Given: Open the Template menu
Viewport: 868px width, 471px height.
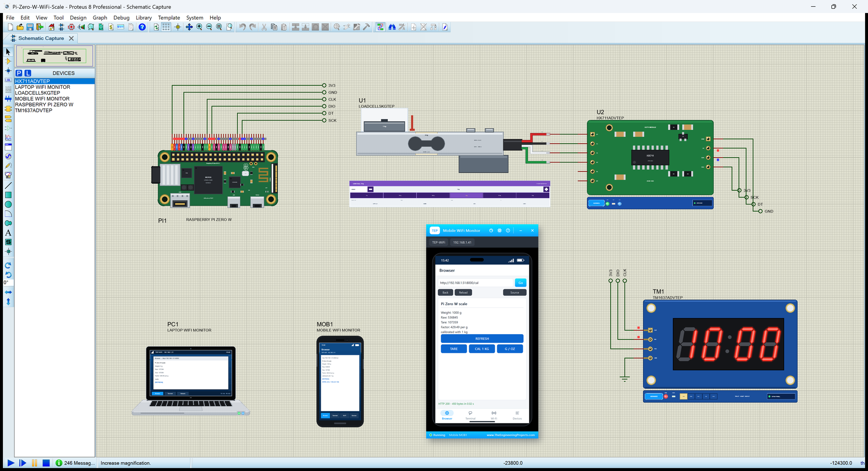Looking at the screenshot, I should [169, 18].
